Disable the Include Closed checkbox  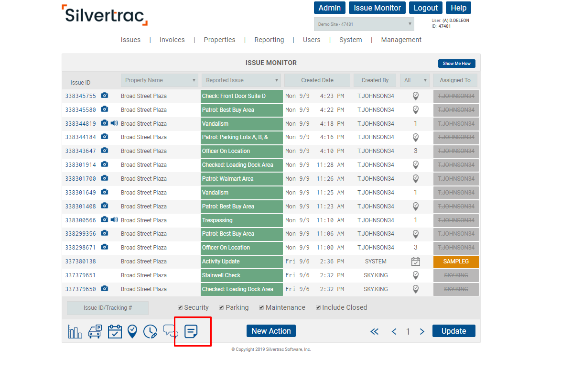pos(318,307)
